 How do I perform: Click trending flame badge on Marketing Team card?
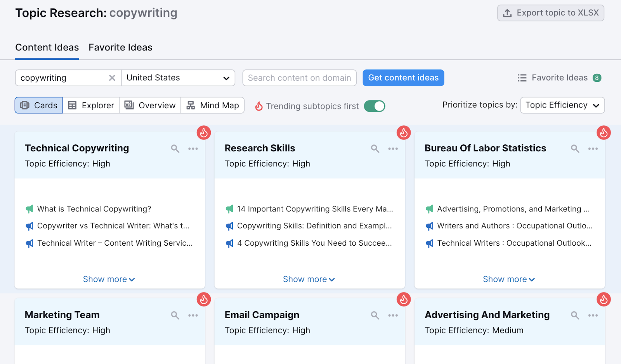tap(204, 299)
